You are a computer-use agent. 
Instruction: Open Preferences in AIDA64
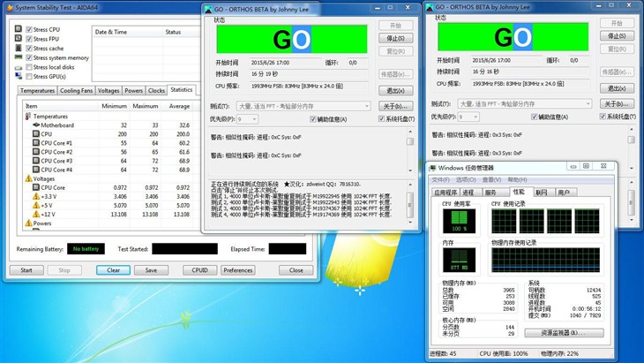[238, 270]
